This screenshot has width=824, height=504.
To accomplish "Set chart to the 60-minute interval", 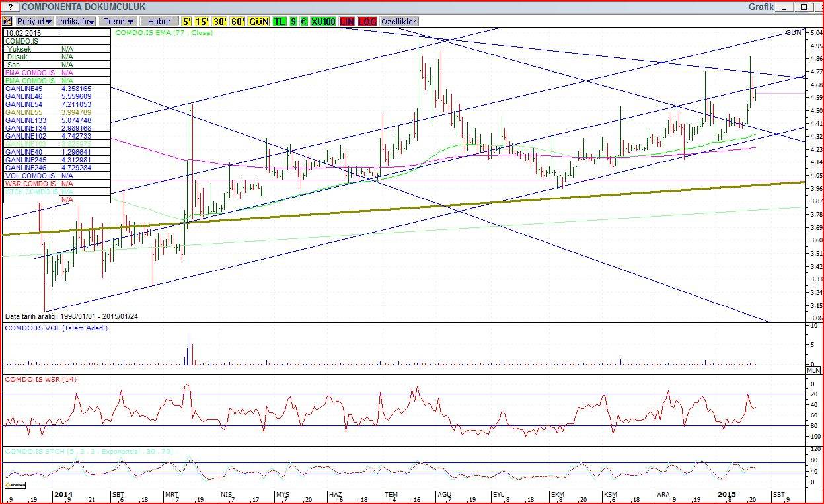I will click(x=238, y=22).
